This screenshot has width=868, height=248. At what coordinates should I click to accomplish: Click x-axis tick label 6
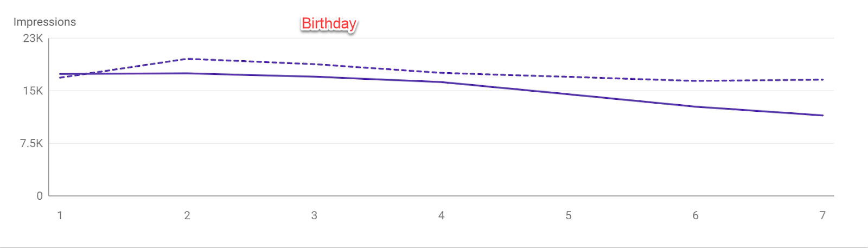tap(695, 215)
